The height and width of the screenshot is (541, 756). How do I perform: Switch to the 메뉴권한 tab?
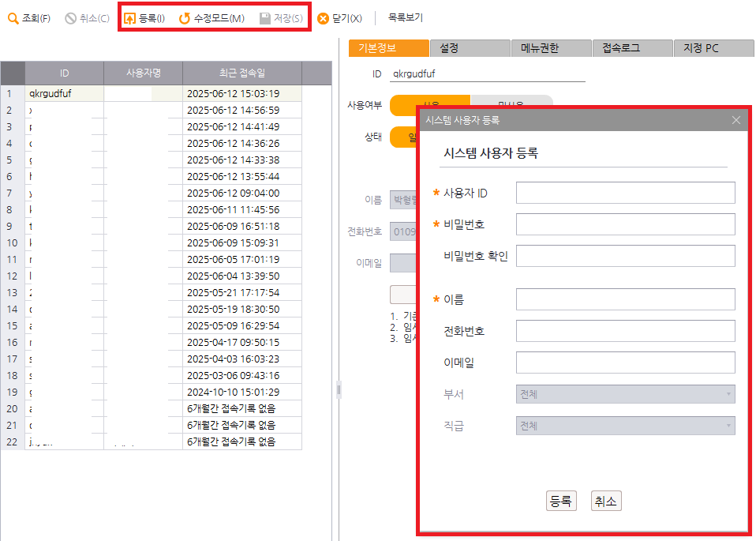[551, 48]
